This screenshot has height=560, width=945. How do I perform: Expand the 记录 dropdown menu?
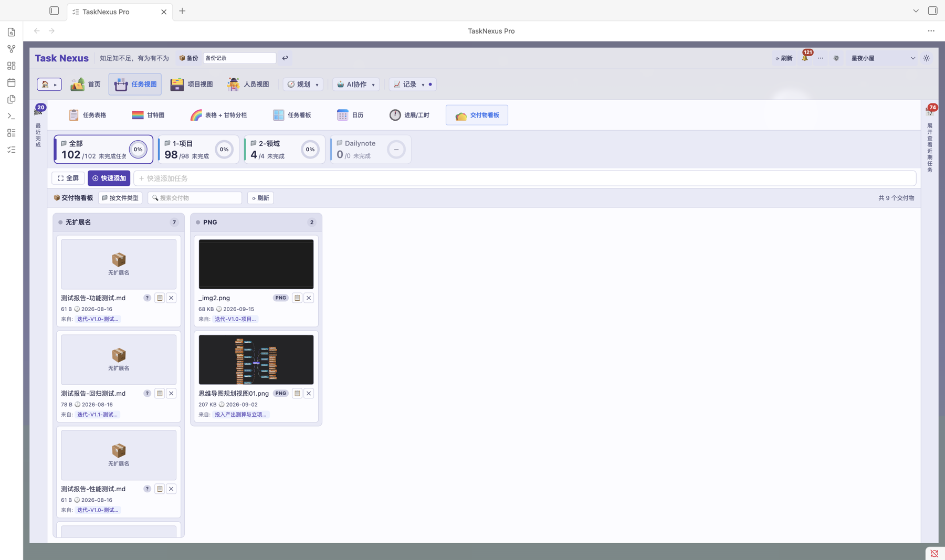tap(413, 84)
